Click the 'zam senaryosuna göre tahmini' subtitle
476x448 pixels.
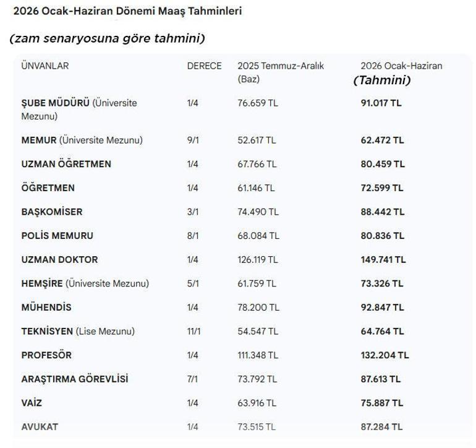tap(107, 38)
